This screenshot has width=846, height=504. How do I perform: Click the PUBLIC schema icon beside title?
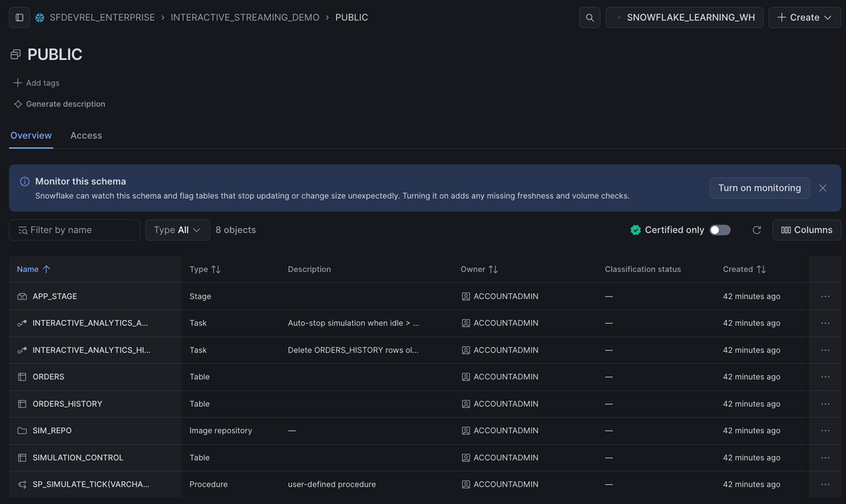tap(16, 54)
